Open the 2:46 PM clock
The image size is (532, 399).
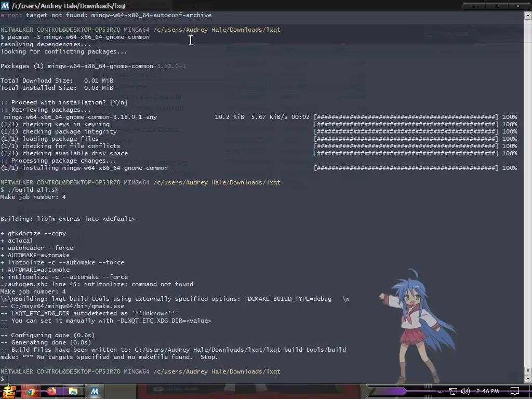[487, 392]
